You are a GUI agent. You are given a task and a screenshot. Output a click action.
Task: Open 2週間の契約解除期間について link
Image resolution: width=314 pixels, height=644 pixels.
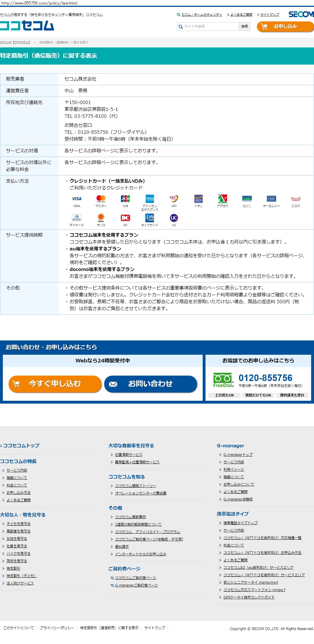coord(138,524)
